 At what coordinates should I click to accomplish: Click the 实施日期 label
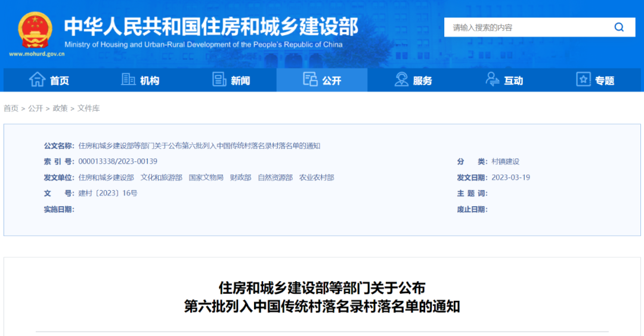(59, 209)
